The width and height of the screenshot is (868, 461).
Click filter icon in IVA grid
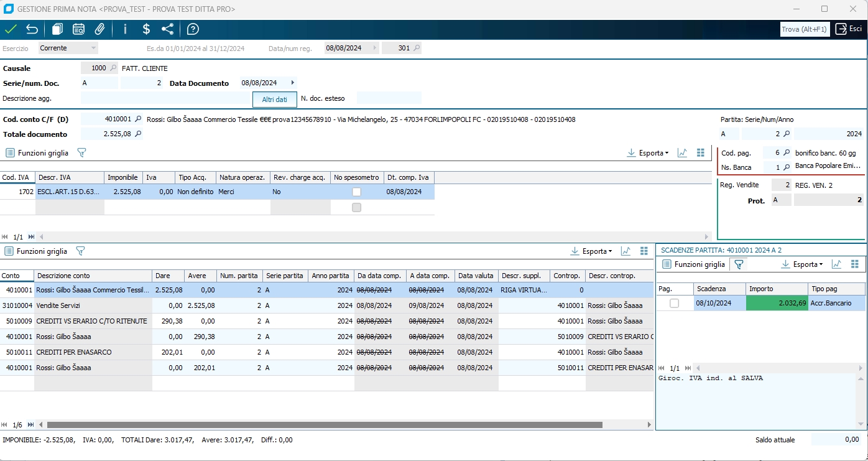coord(81,152)
